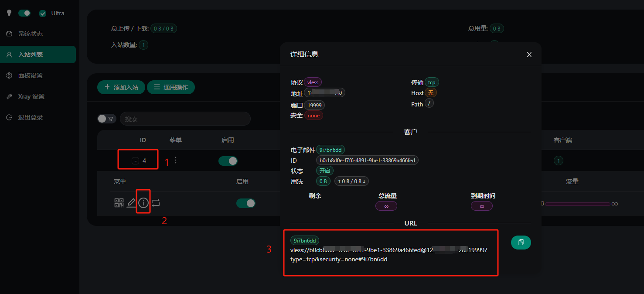Go to 系统状态 in sidebar

point(31,34)
